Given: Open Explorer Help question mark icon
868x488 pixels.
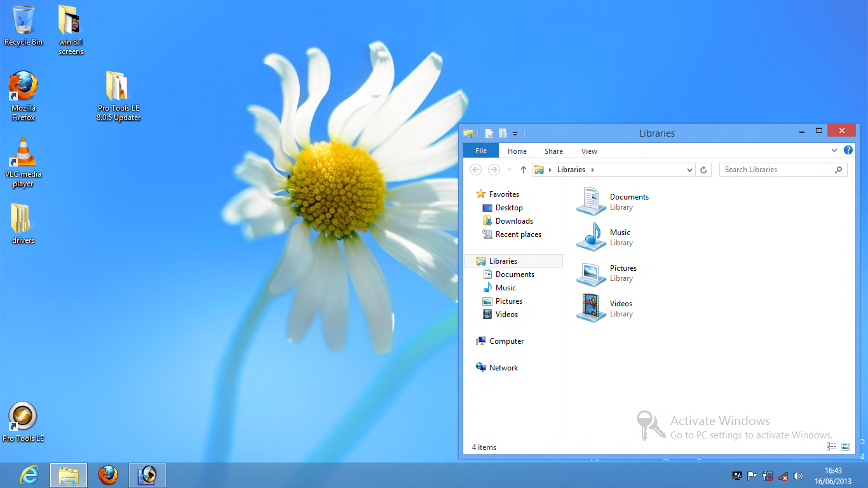Looking at the screenshot, I should coord(848,151).
